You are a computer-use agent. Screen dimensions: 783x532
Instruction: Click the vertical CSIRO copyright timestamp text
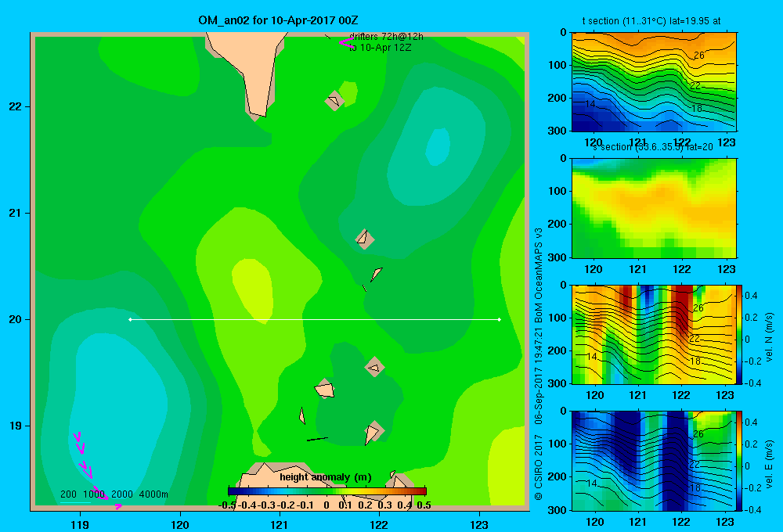(539, 365)
